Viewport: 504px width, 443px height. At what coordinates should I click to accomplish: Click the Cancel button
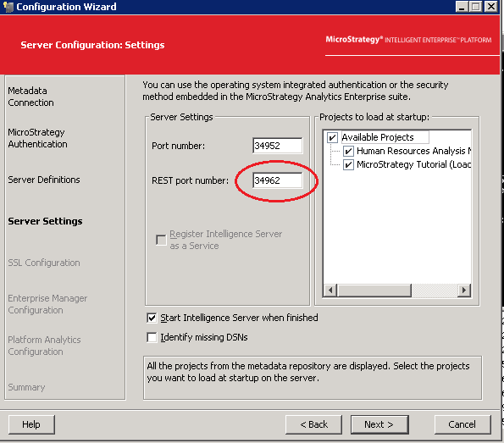click(462, 424)
